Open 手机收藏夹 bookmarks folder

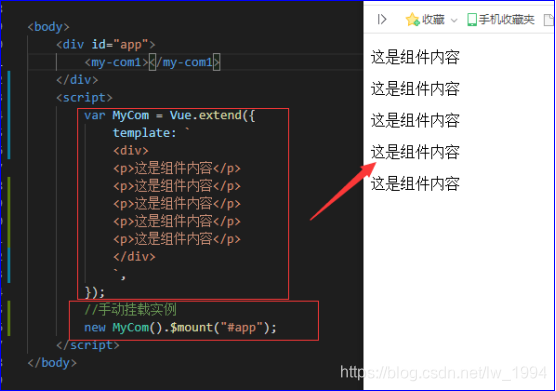[x=501, y=19]
